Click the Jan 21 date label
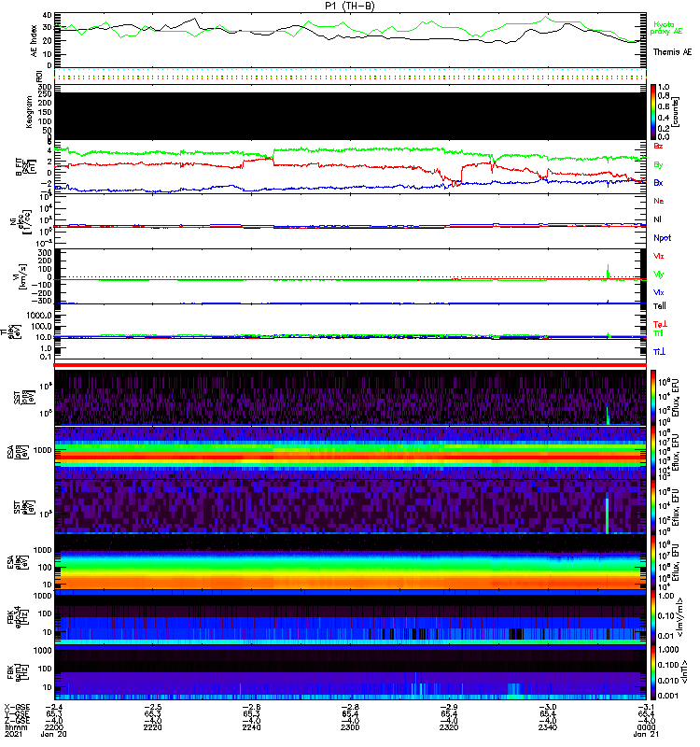Screen dimensions: 700x747 click(646, 734)
